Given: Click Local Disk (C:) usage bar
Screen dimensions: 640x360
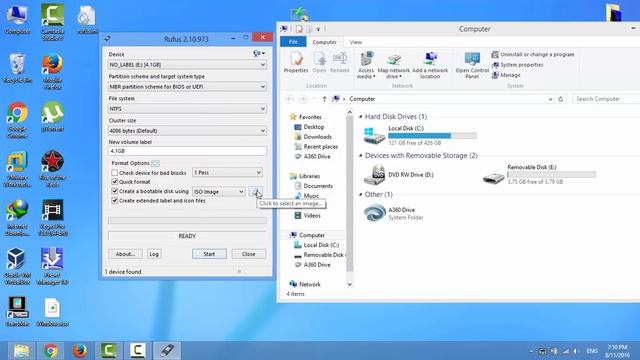Looking at the screenshot, I should (x=432, y=136).
